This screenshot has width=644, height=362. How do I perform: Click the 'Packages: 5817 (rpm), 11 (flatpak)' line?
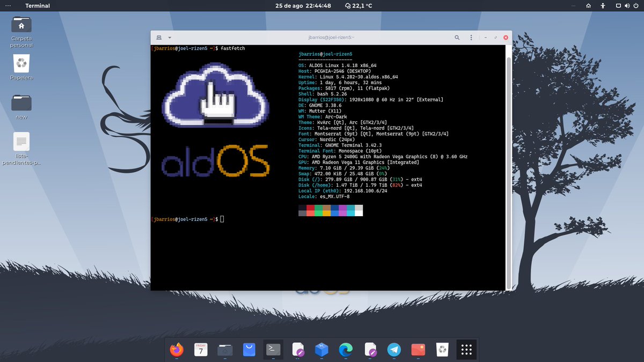[345, 88]
